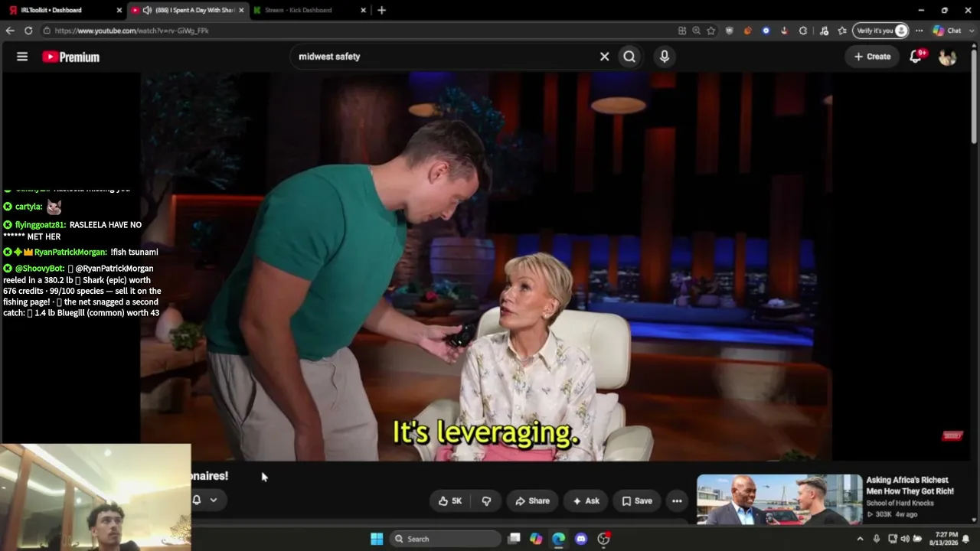
Task: Like the video with 5K likes
Action: [x=450, y=501]
